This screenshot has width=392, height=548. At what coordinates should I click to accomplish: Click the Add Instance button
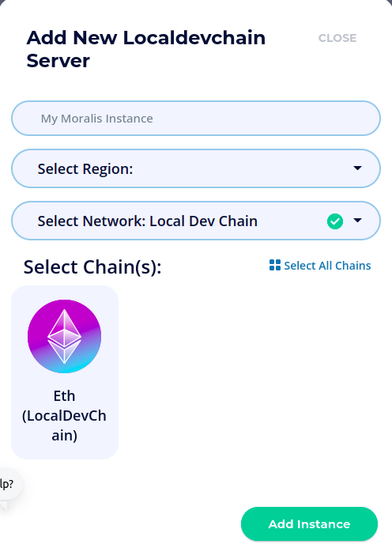pyautogui.click(x=309, y=524)
